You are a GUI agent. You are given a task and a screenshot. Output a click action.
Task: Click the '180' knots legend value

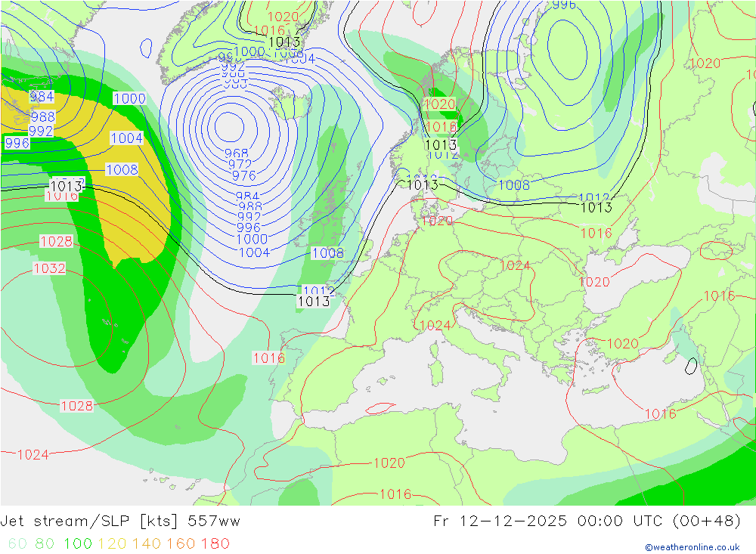[x=215, y=543]
